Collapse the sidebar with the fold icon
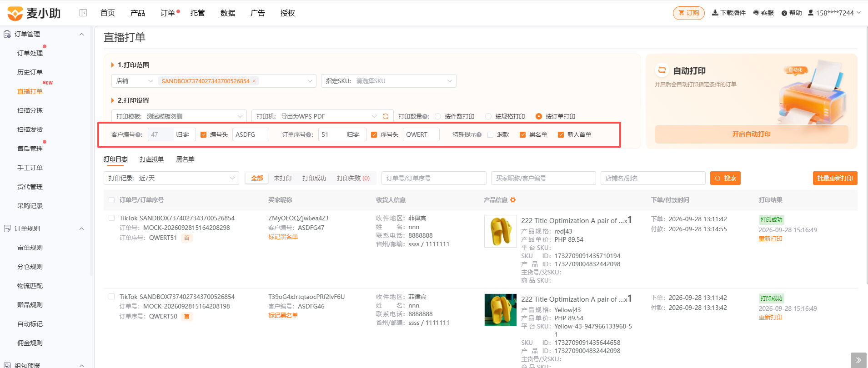 83,13
